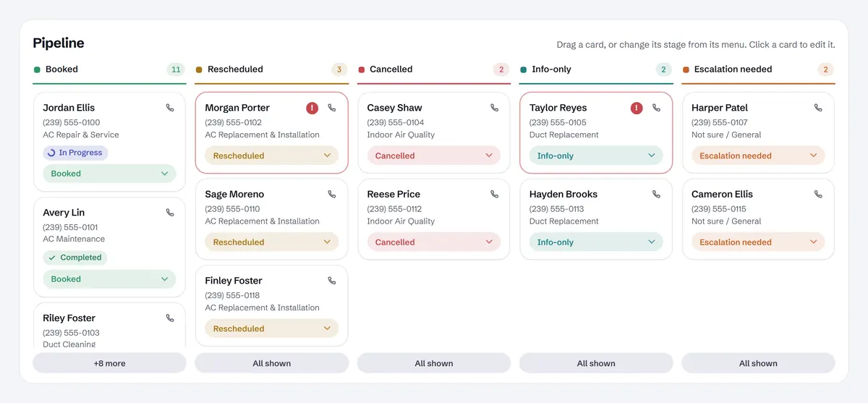The height and width of the screenshot is (403, 868).
Task: Click the red alert icon on Taylor Reyes card
Action: [637, 108]
